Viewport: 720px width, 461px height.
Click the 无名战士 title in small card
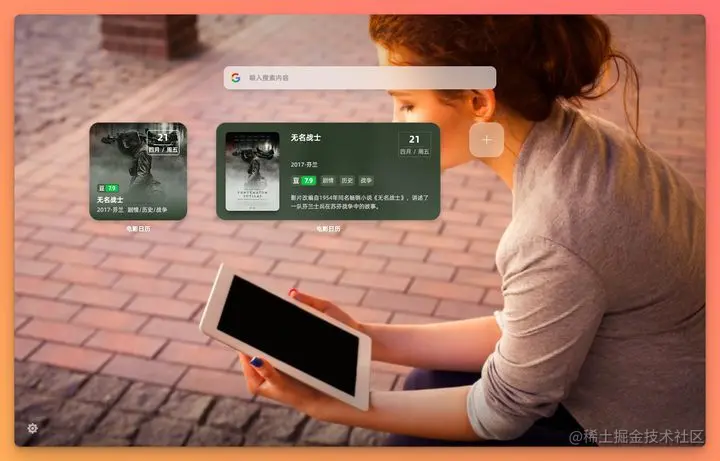(110, 200)
